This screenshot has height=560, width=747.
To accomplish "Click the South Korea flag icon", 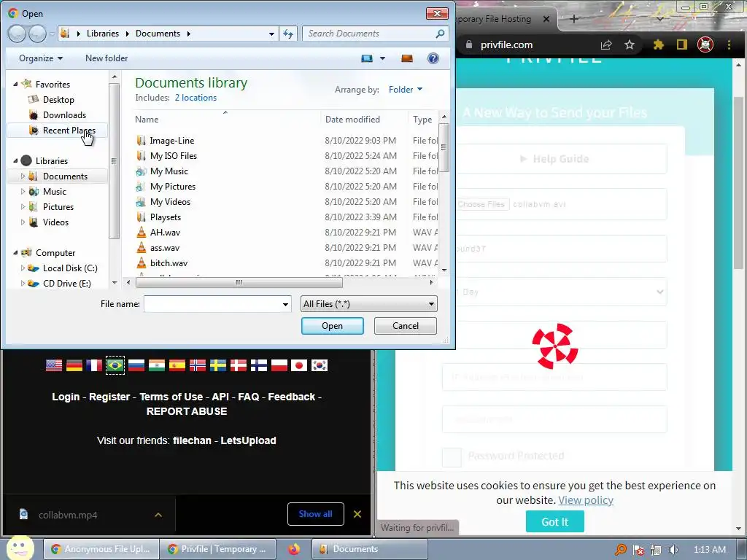I will (320, 365).
